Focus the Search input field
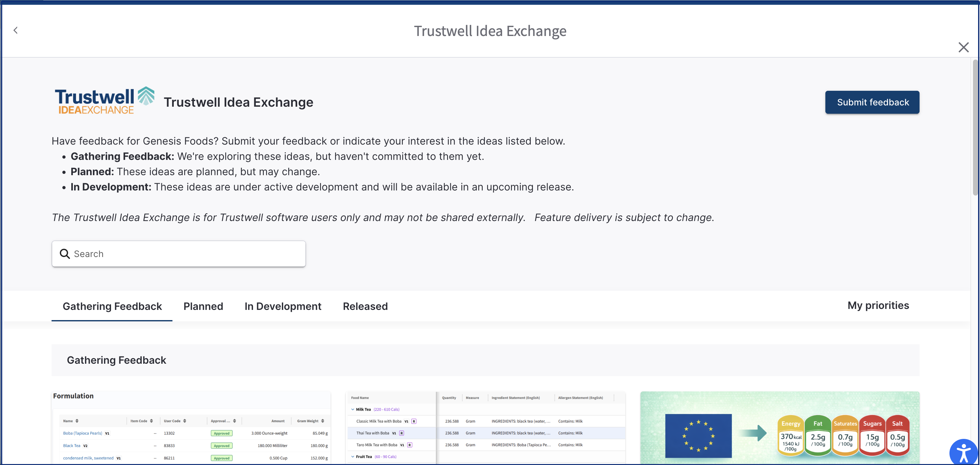Screen dimensions: 980x465 [179, 254]
